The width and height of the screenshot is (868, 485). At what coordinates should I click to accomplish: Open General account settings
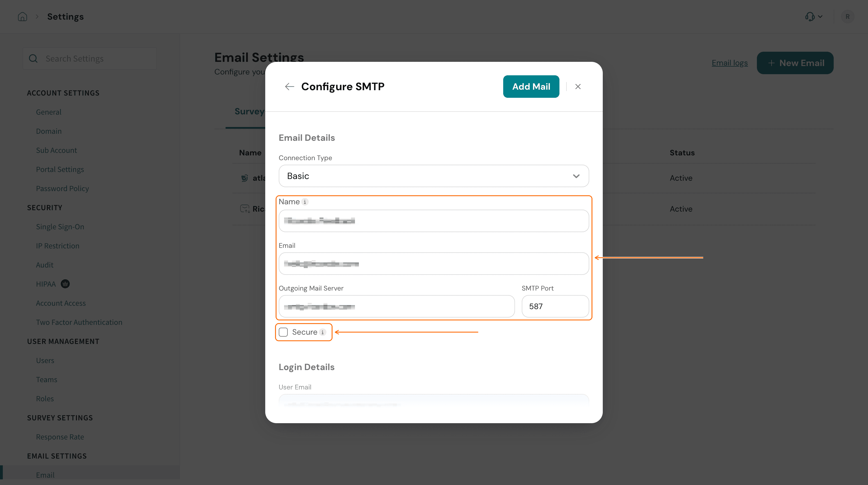point(49,112)
